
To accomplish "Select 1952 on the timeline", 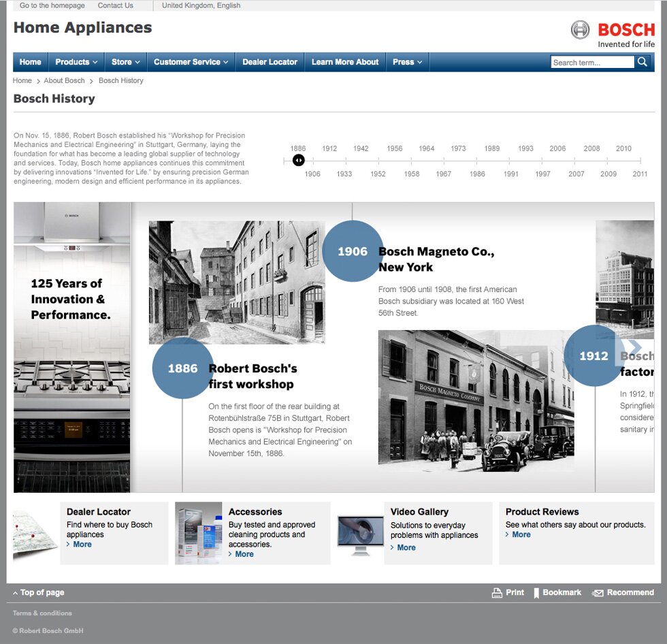I will pos(378,174).
